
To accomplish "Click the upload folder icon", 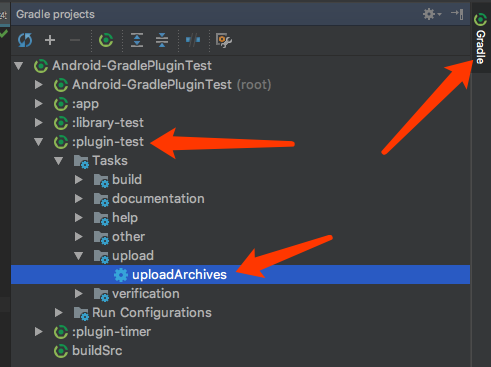I will [101, 256].
